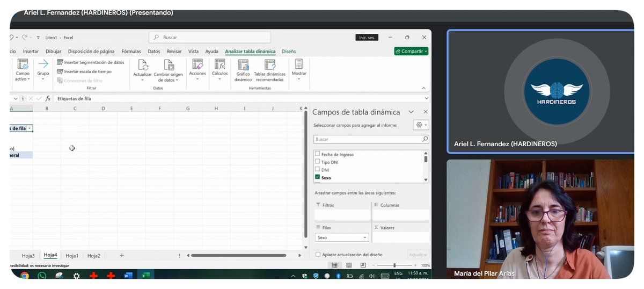644x289 pixels.
Task: Open the Customize Quick Access Toolbar dropdown
Action: 38,38
